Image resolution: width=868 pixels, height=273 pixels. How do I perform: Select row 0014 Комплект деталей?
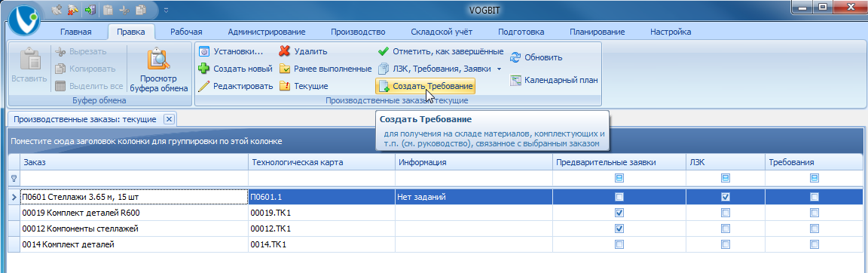(436, 244)
